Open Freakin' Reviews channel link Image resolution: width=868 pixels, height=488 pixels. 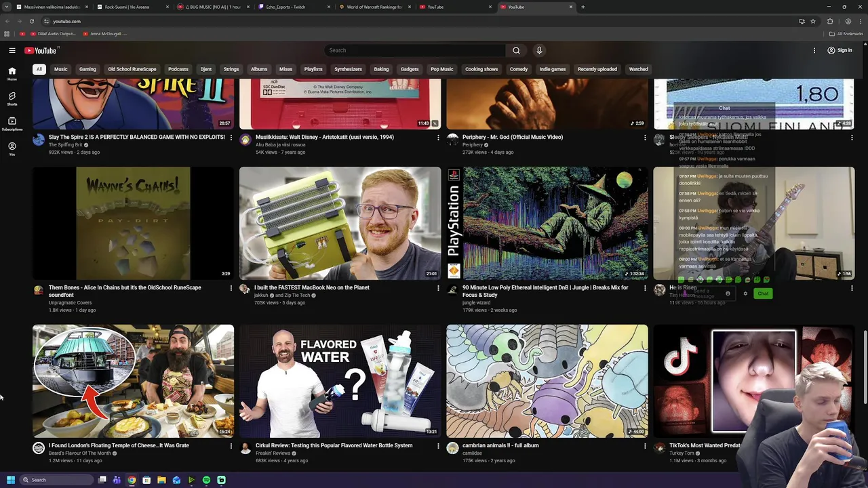(273, 453)
